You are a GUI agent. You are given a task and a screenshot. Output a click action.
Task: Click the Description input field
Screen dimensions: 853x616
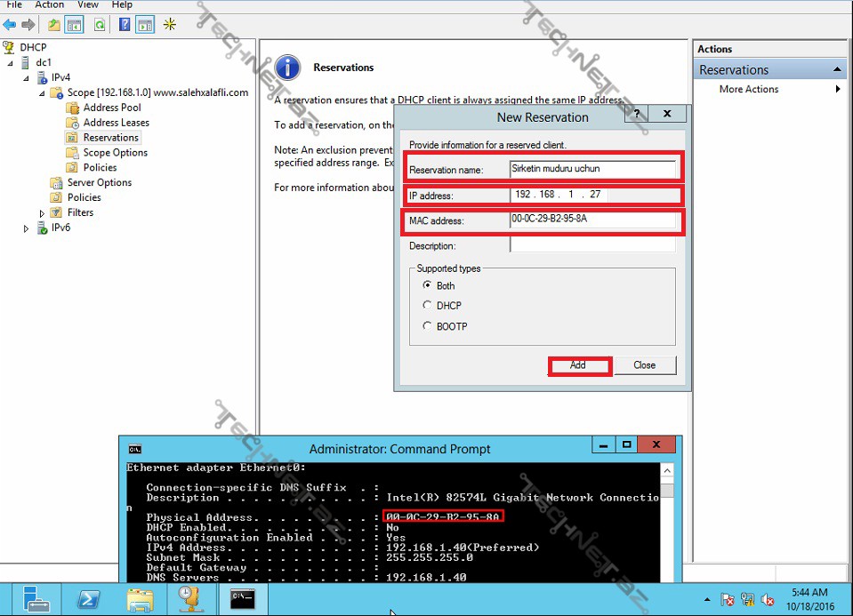[592, 245]
